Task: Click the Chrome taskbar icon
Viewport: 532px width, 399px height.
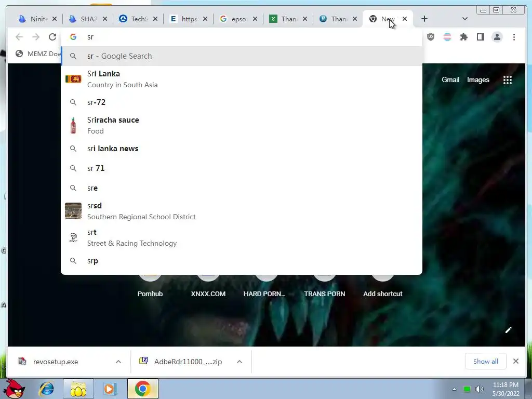Action: click(142, 389)
